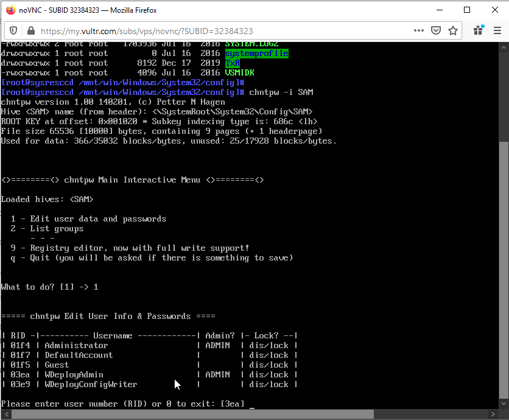Click the 'RID' column header

(18, 335)
